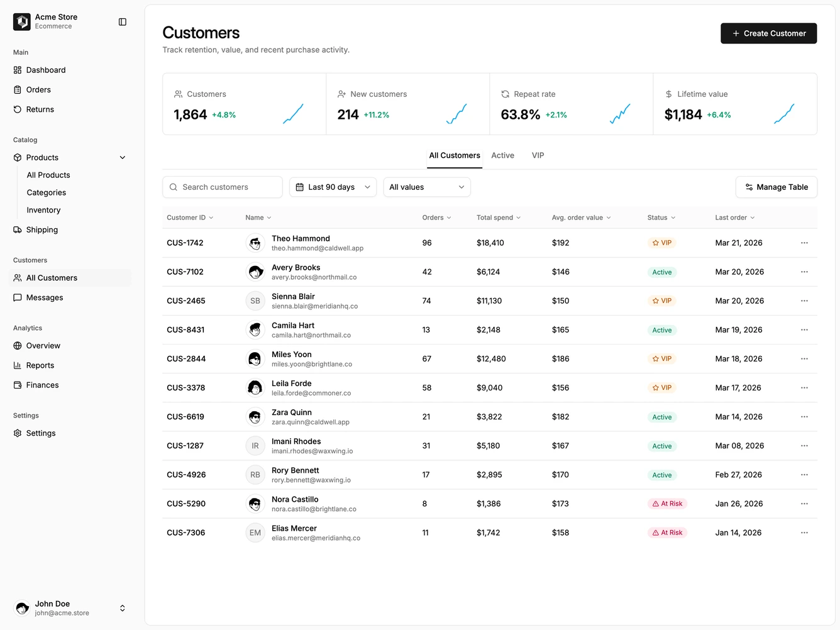
Task: Open Categories under Products
Action: pyautogui.click(x=47, y=193)
